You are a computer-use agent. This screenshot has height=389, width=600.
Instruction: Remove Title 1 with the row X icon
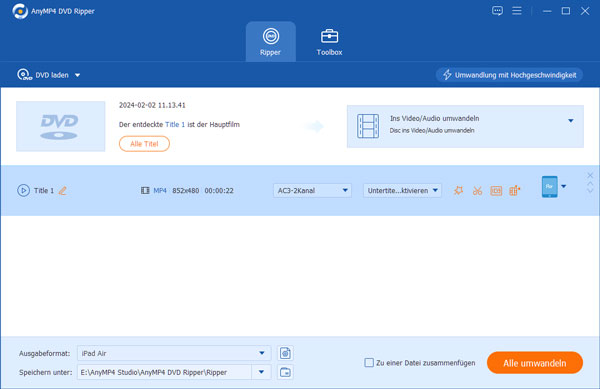[x=590, y=175]
